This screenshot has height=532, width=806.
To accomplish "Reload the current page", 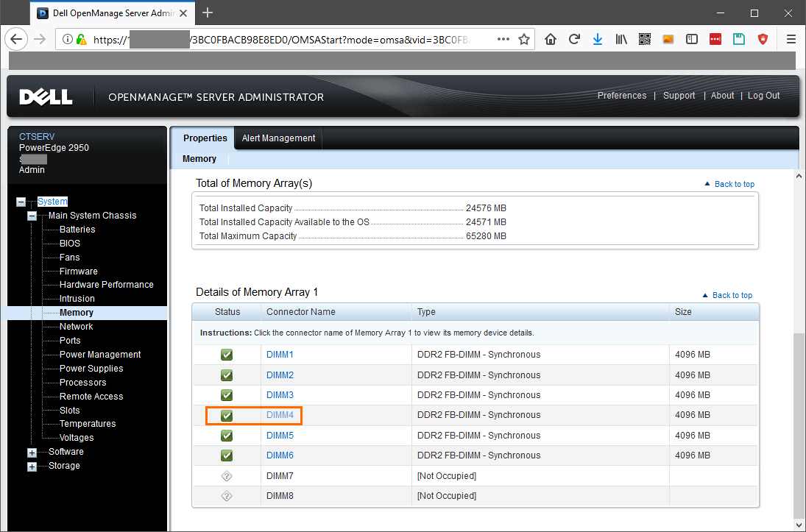I will tap(574, 40).
